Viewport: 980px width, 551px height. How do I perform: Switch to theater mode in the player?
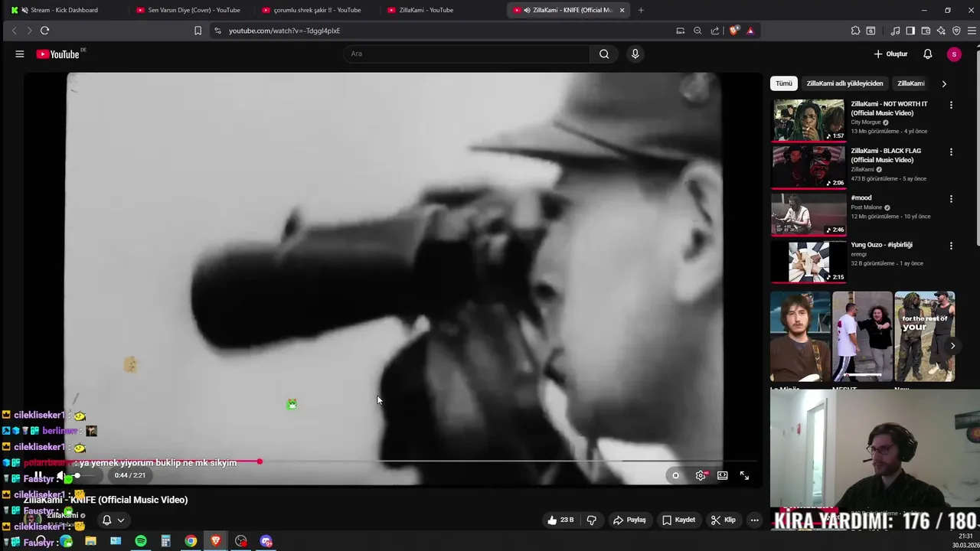[x=722, y=475]
